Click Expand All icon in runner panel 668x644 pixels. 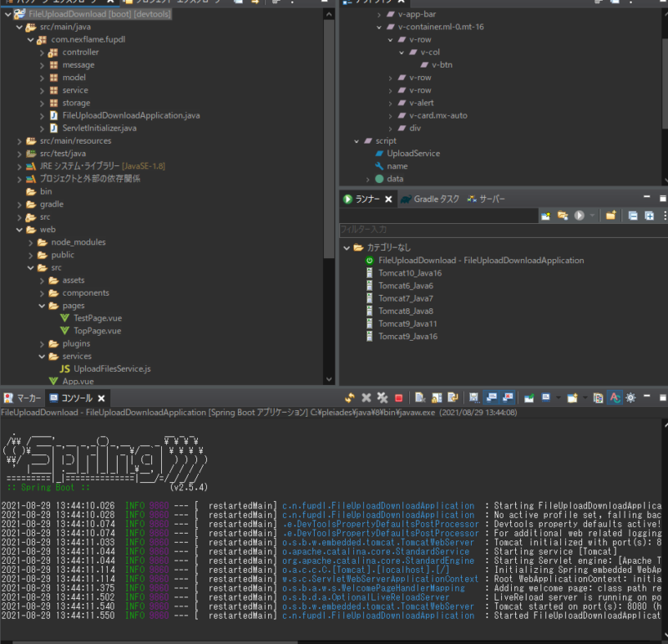click(649, 216)
